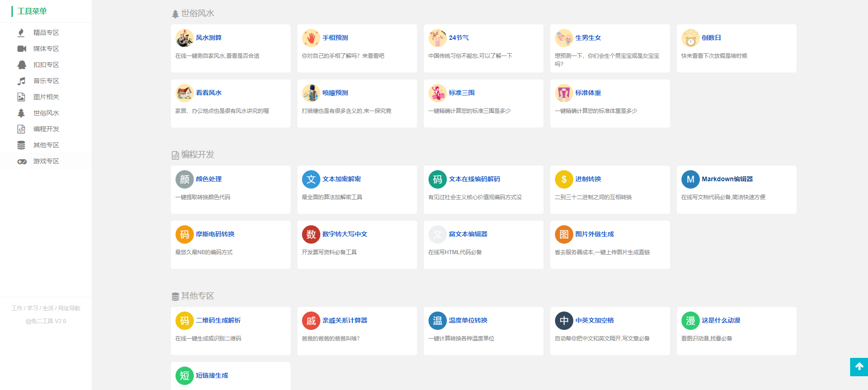Click description 一键计算转换各种温度单位
Viewport: 868px width, 390px height.
(461, 339)
